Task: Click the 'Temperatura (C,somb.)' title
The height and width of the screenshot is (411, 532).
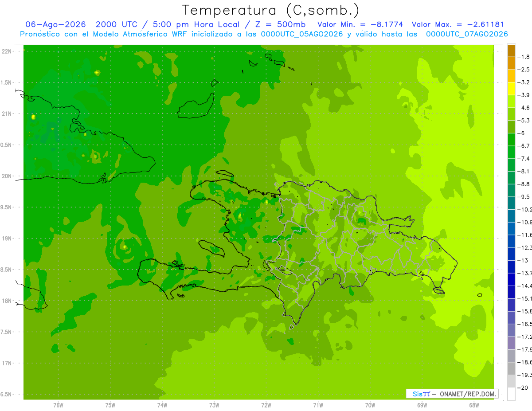Action: [270, 10]
